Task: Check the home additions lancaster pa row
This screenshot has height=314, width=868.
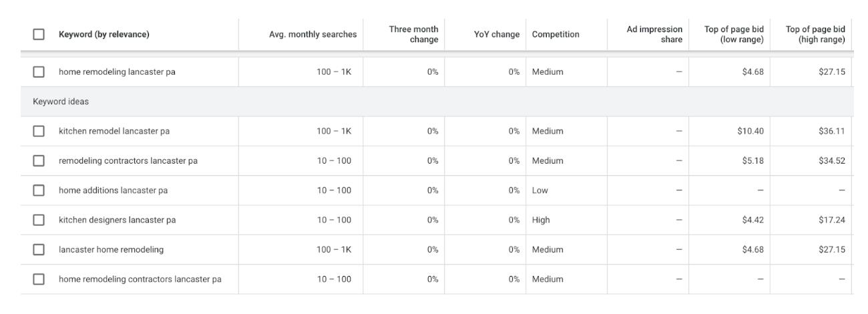Action: (39, 190)
